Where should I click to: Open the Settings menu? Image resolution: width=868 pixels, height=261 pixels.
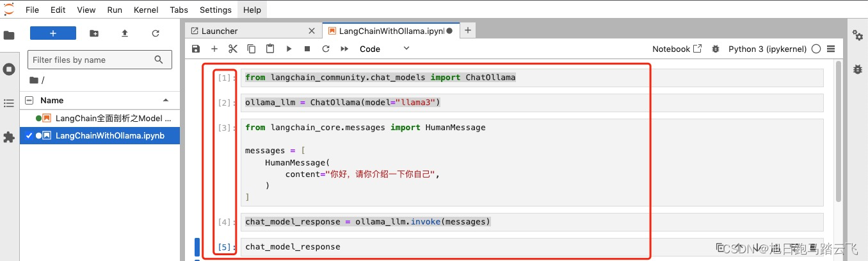216,10
